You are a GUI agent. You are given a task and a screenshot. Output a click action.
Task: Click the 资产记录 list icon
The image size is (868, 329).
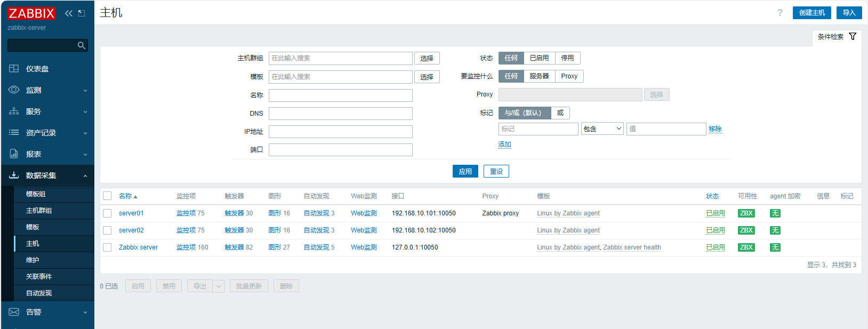14,133
